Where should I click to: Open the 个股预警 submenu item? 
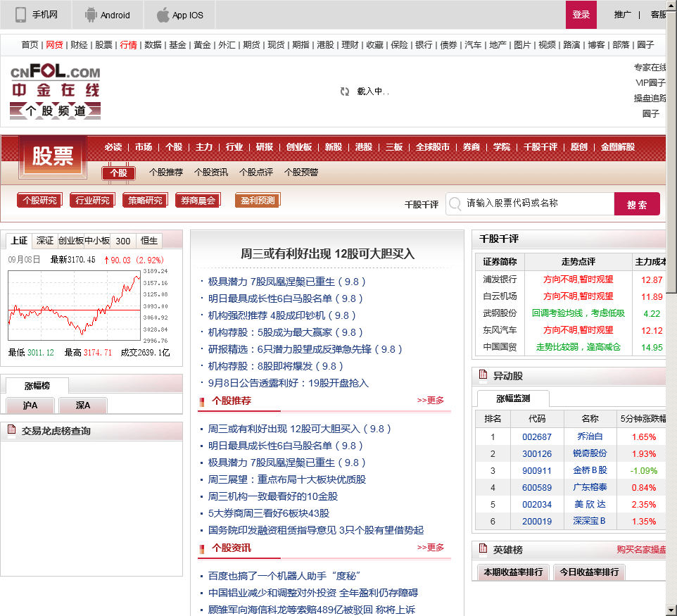pyautogui.click(x=301, y=172)
